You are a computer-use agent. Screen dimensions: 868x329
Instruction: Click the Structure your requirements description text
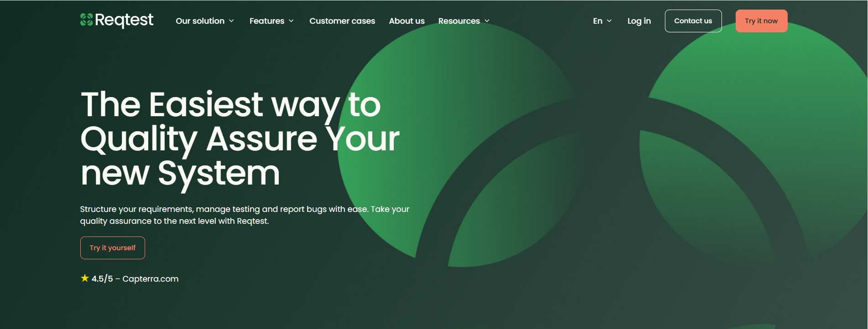245,215
